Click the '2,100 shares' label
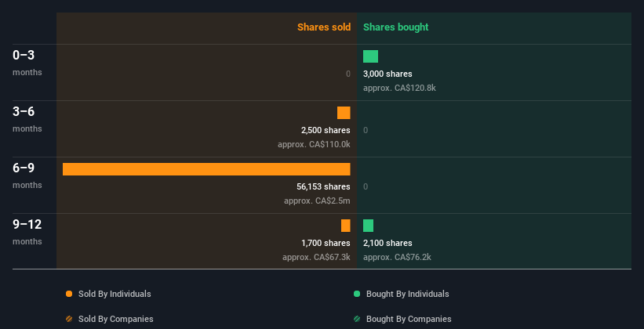The width and height of the screenshot is (644, 329). [x=387, y=244]
